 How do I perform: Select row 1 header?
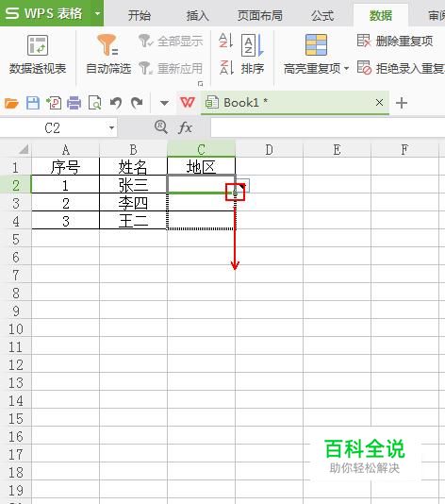15,167
